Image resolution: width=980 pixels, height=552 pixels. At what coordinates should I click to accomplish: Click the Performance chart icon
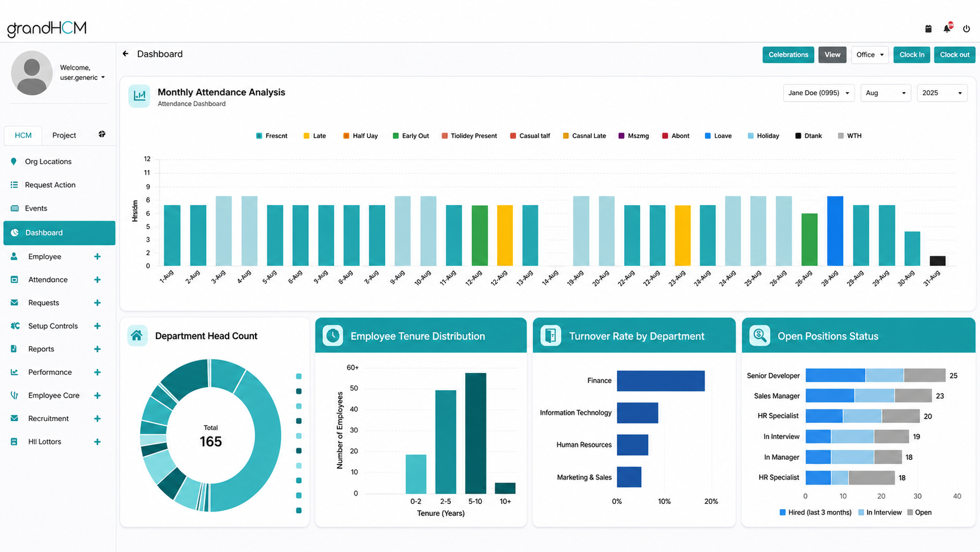[14, 372]
